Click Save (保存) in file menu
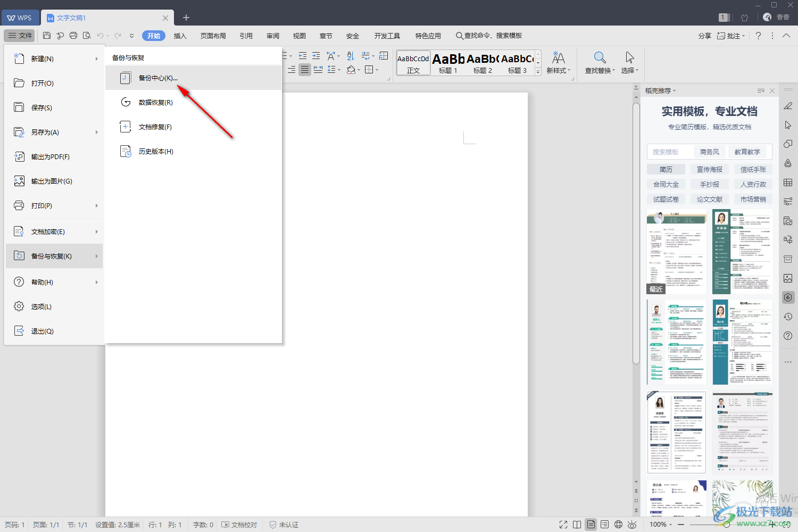The image size is (798, 532). point(54,107)
